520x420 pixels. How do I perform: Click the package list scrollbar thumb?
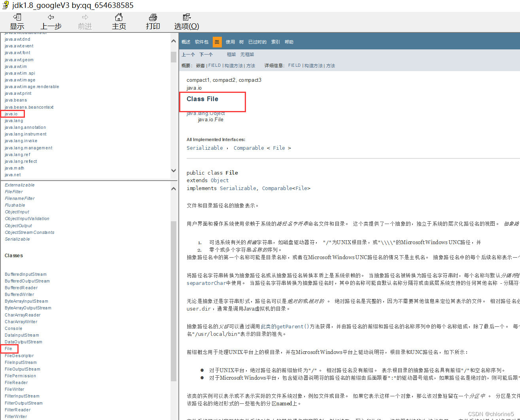(x=174, y=57)
